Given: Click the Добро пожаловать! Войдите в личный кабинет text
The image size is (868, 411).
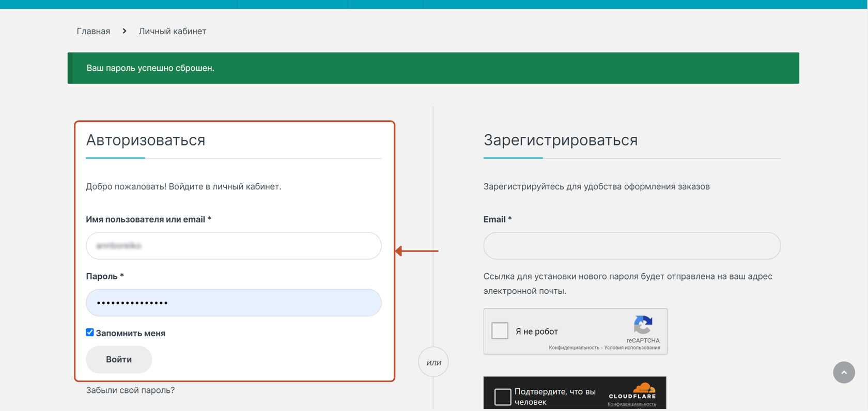Looking at the screenshot, I should [x=183, y=186].
